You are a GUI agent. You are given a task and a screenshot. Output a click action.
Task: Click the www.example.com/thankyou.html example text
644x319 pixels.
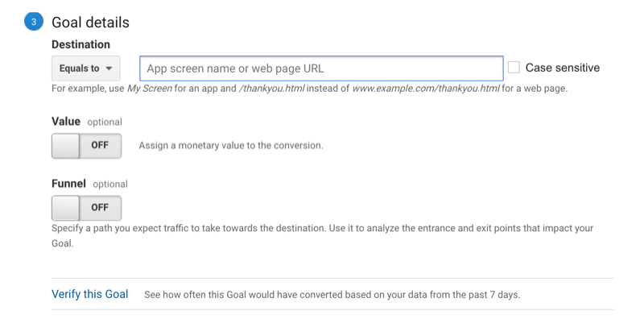(426, 89)
